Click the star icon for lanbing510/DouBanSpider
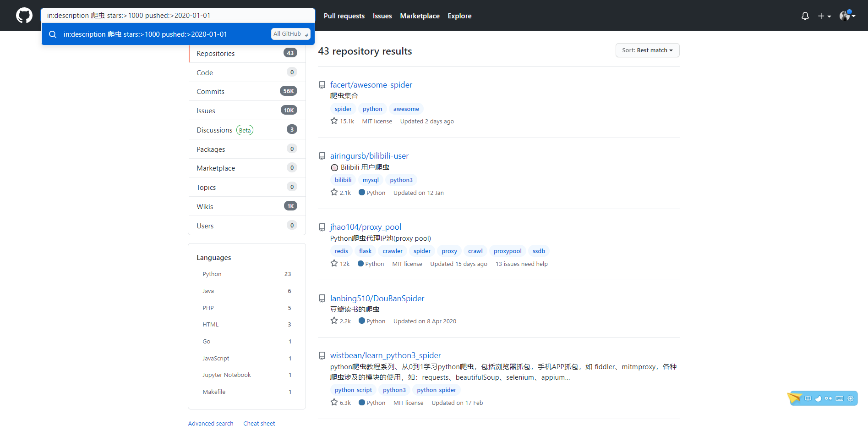The width and height of the screenshot is (868, 426). pos(334,321)
